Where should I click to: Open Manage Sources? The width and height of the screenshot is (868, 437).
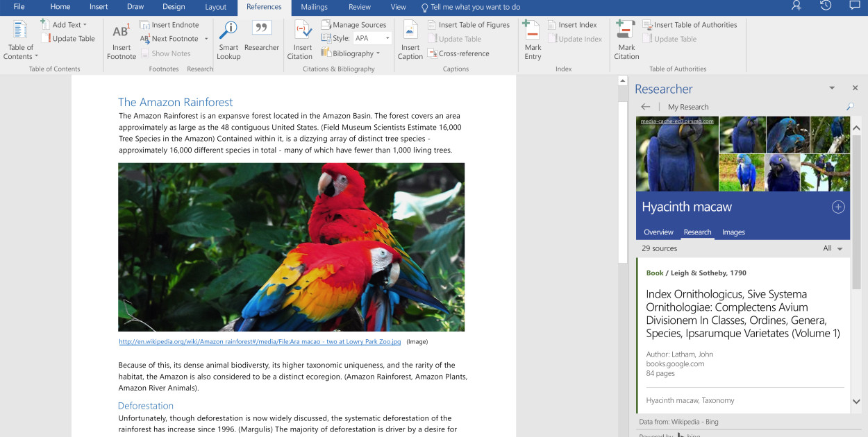(354, 25)
